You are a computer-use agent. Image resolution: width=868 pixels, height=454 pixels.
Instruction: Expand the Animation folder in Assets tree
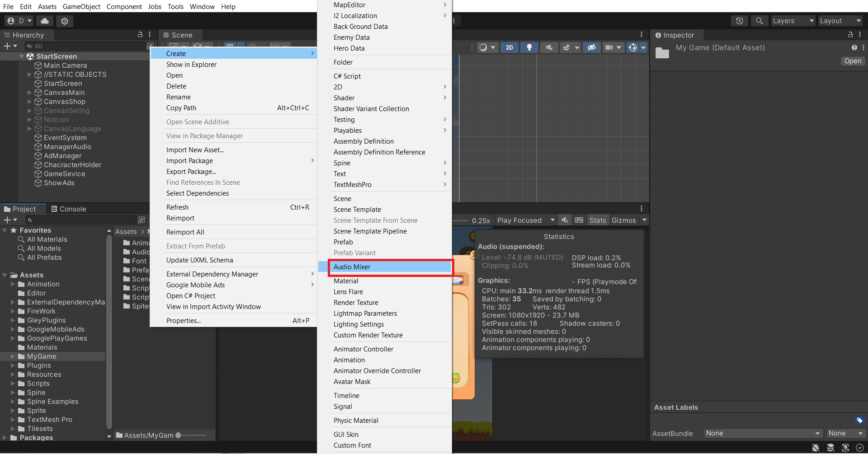point(13,284)
